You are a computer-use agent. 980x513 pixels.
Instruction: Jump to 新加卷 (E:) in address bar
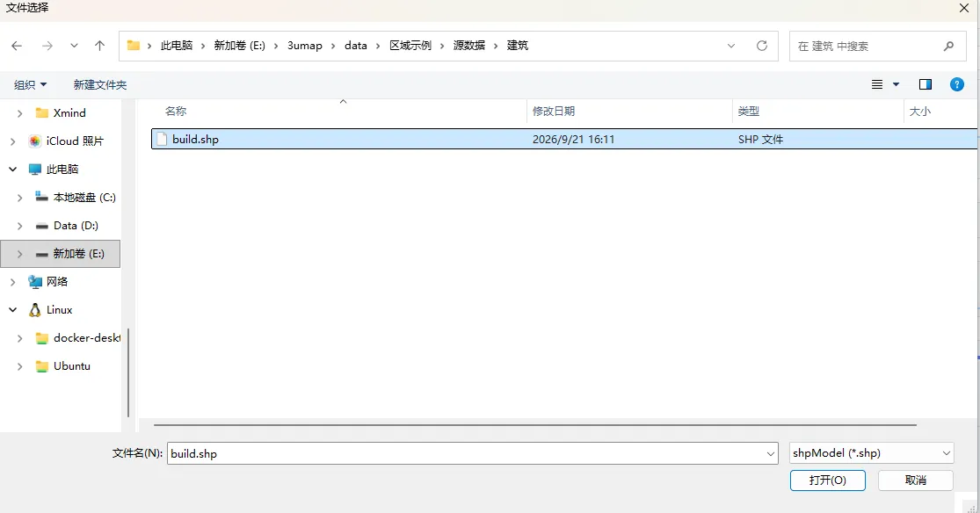click(x=239, y=46)
